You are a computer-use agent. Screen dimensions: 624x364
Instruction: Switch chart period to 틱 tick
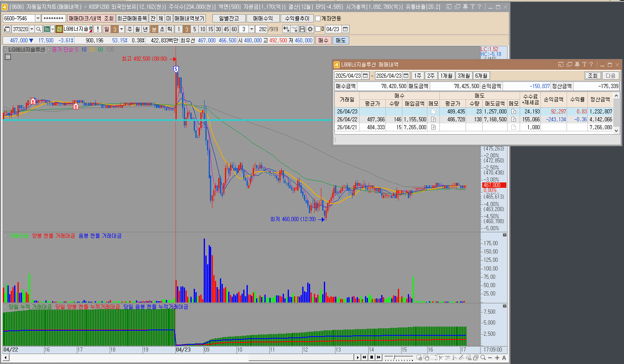coord(170,29)
